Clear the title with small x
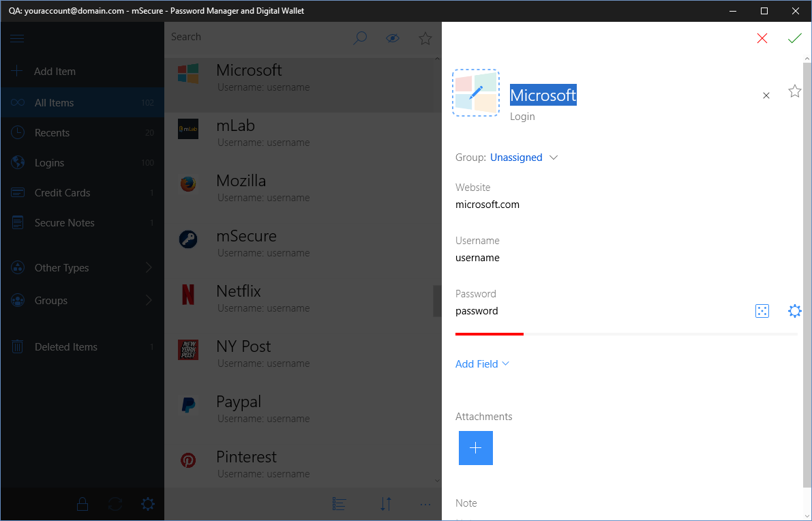Image resolution: width=812 pixels, height=521 pixels. click(766, 95)
